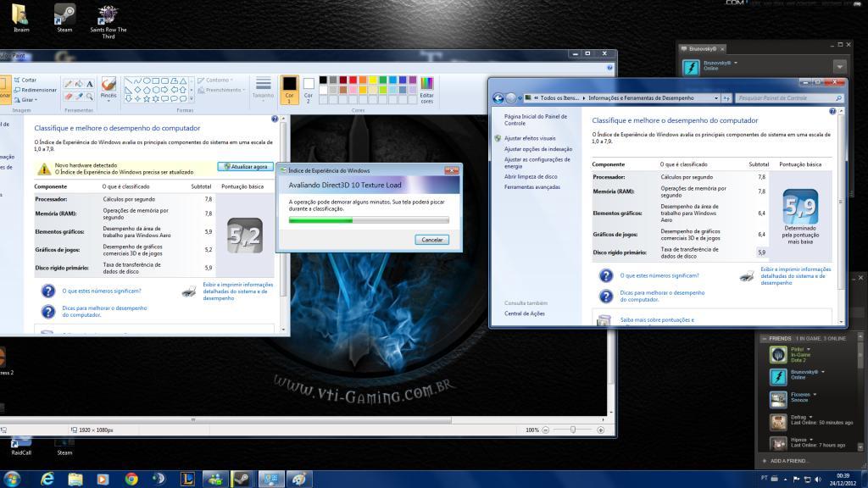
Task: Select Cor 1 in Paint
Action: click(289, 90)
